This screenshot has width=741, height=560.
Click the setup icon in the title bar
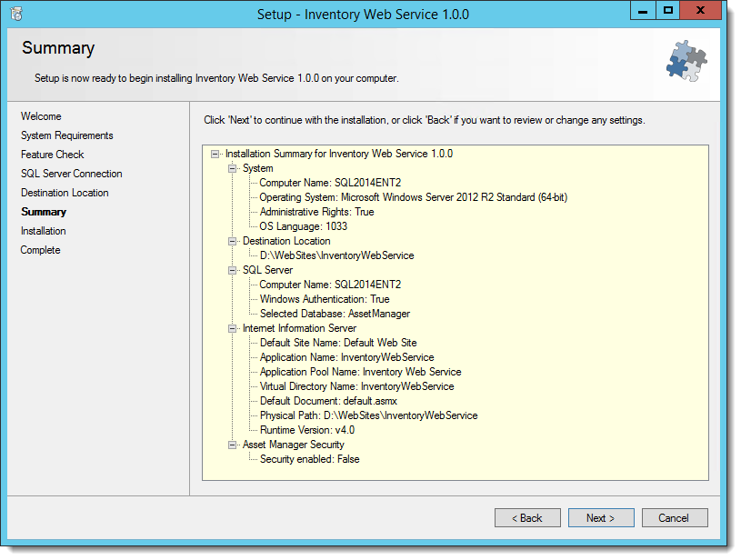[x=16, y=14]
